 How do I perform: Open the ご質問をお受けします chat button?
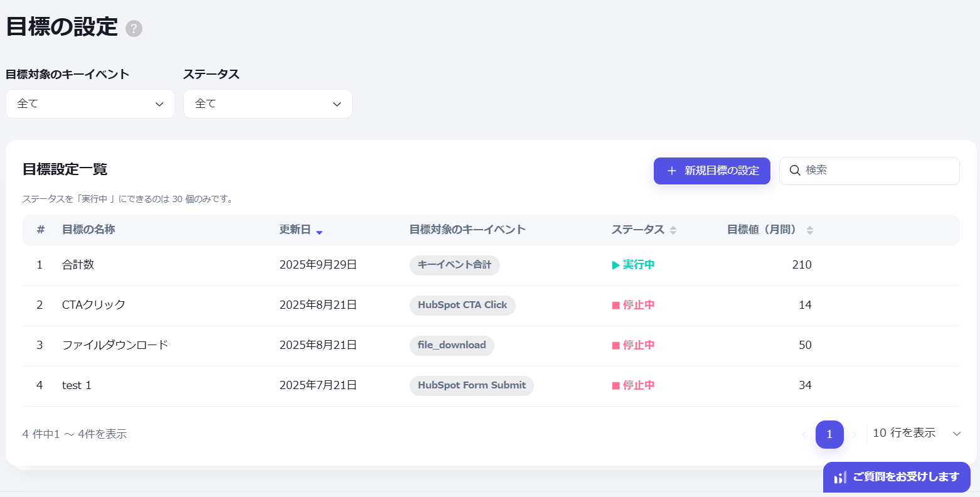point(896,478)
